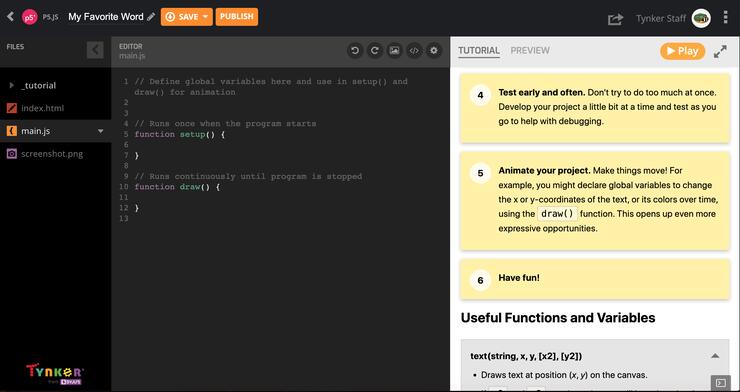The height and width of the screenshot is (392, 740).
Task: Open the Tynker Staff avatar
Action: click(701, 19)
